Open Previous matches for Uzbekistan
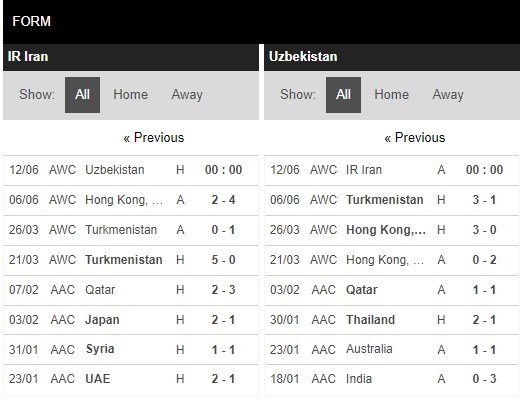This screenshot has width=527, height=404. 415,138
